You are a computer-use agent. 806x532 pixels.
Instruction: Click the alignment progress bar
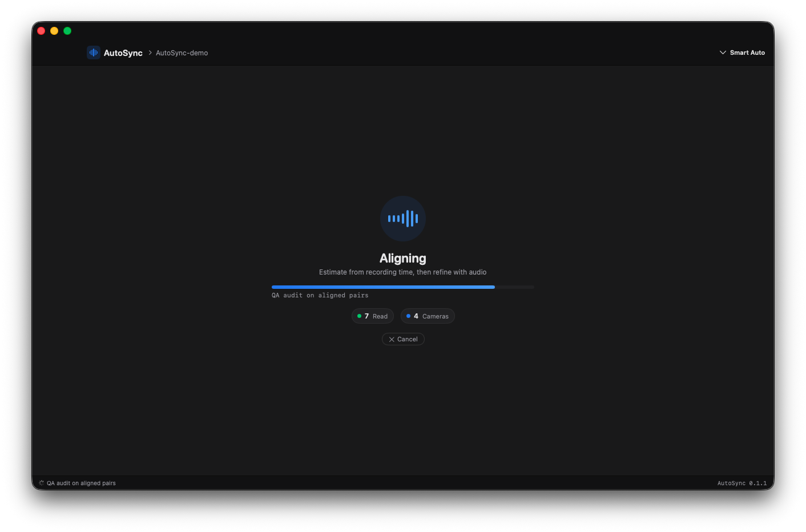403,287
